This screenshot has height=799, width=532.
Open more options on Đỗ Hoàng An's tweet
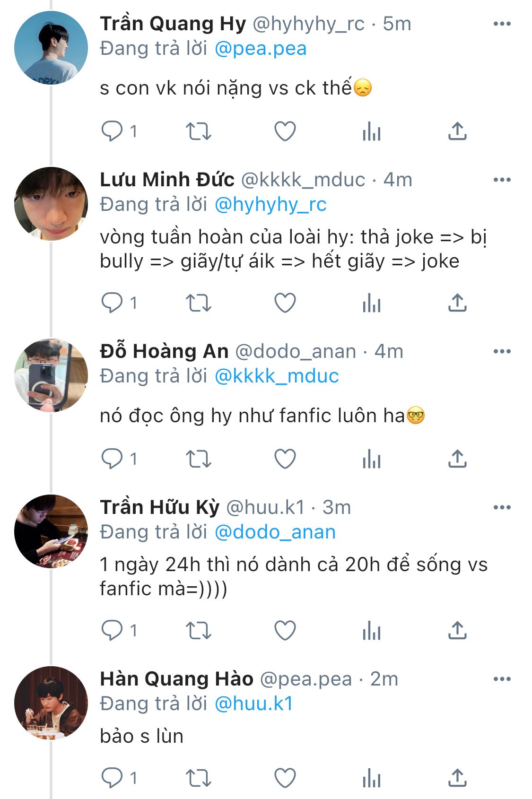[502, 351]
